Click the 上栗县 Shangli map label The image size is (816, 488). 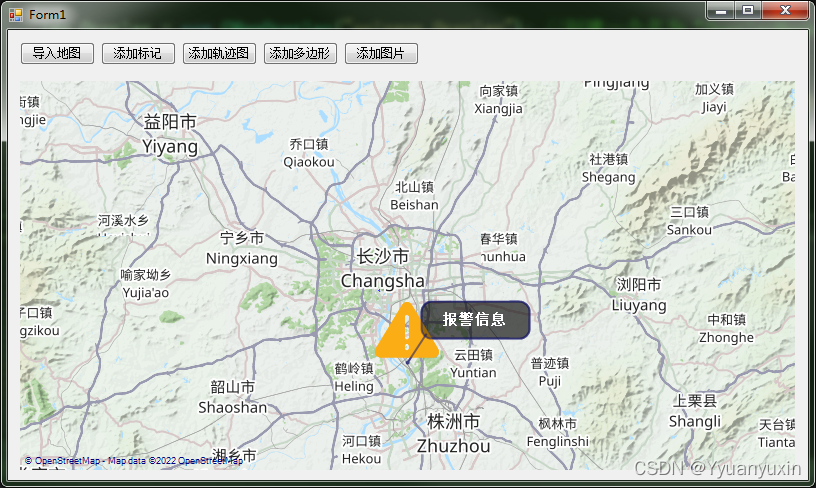click(695, 410)
